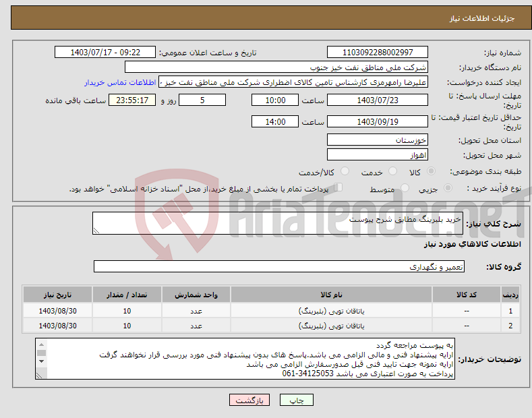
Task: Click the validity time field 14:00
Action: click(x=275, y=121)
